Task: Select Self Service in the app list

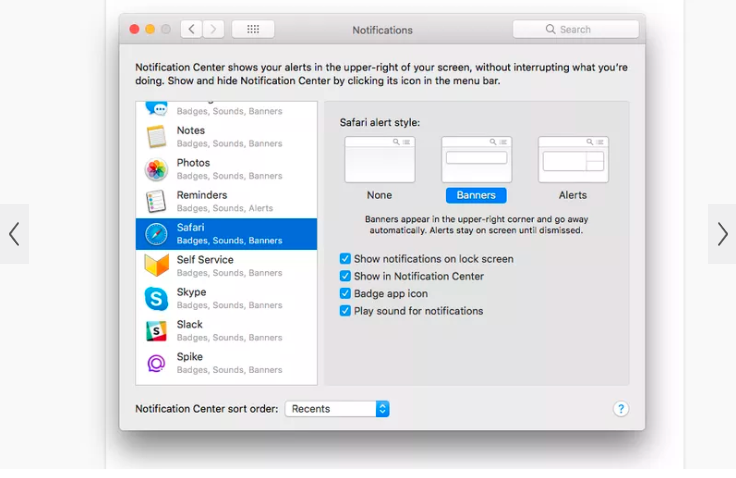Action: pyautogui.click(x=226, y=266)
